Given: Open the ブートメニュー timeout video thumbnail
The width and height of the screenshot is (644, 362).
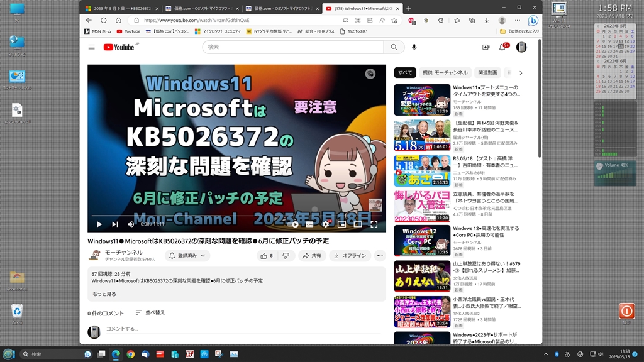Looking at the screenshot, I should click(422, 100).
